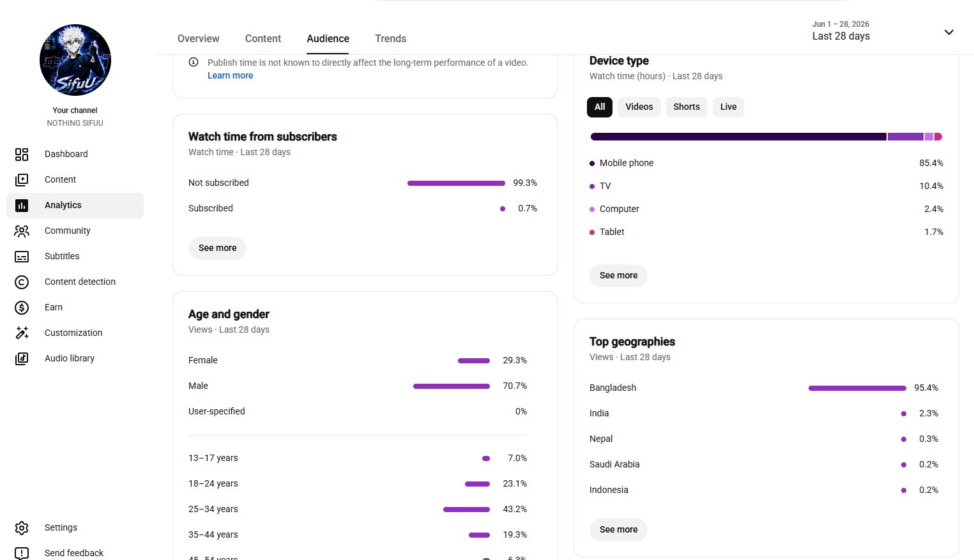974x560 pixels.
Task: Select the Live device type filter
Action: [x=728, y=107]
